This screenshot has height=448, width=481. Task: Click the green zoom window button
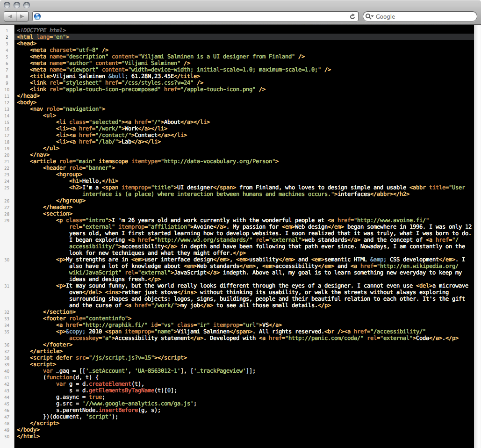click(27, 5)
